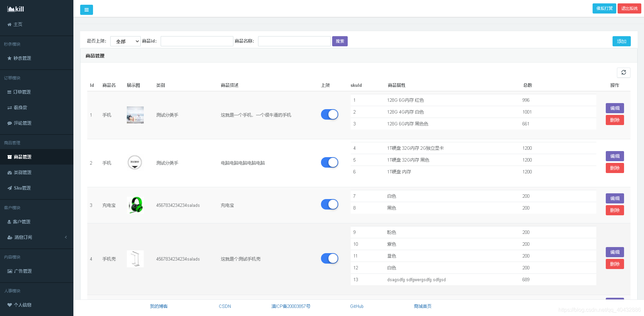
Task: Click the blue 添加 button
Action: [x=621, y=41]
